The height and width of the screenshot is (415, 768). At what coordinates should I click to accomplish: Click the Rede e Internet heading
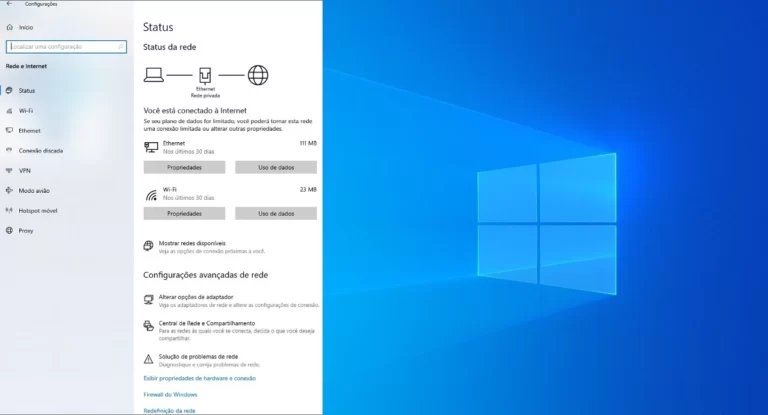[26, 66]
